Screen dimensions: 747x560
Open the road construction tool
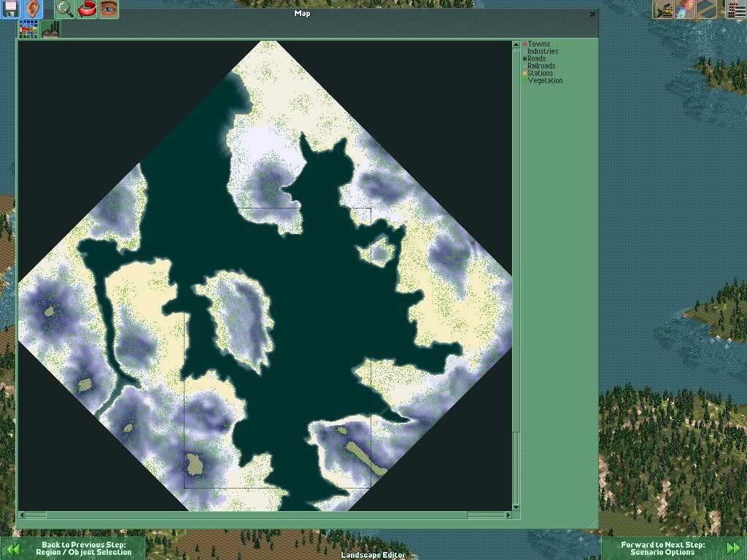point(706,9)
